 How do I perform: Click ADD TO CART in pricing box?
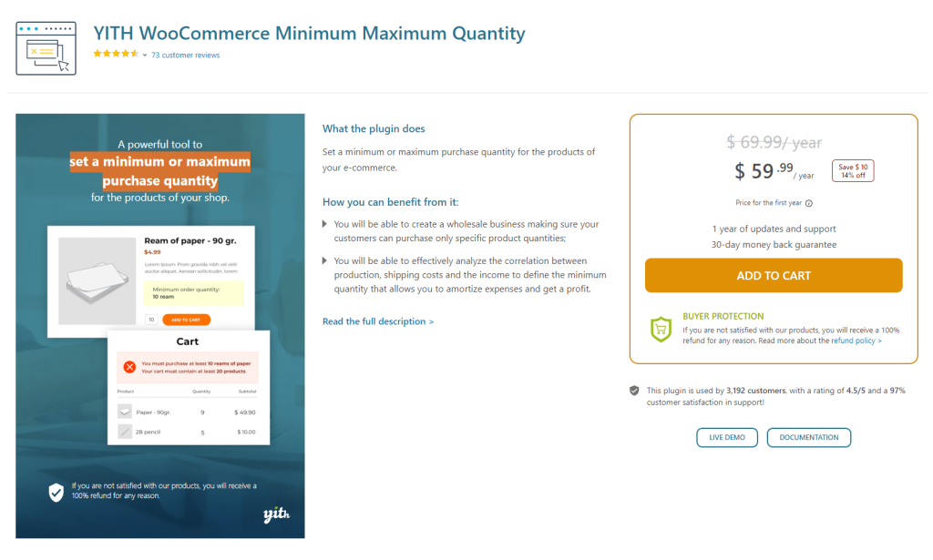(774, 275)
